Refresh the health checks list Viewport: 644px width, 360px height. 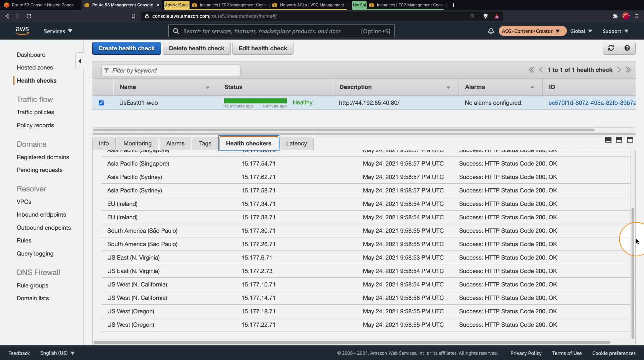[611, 48]
